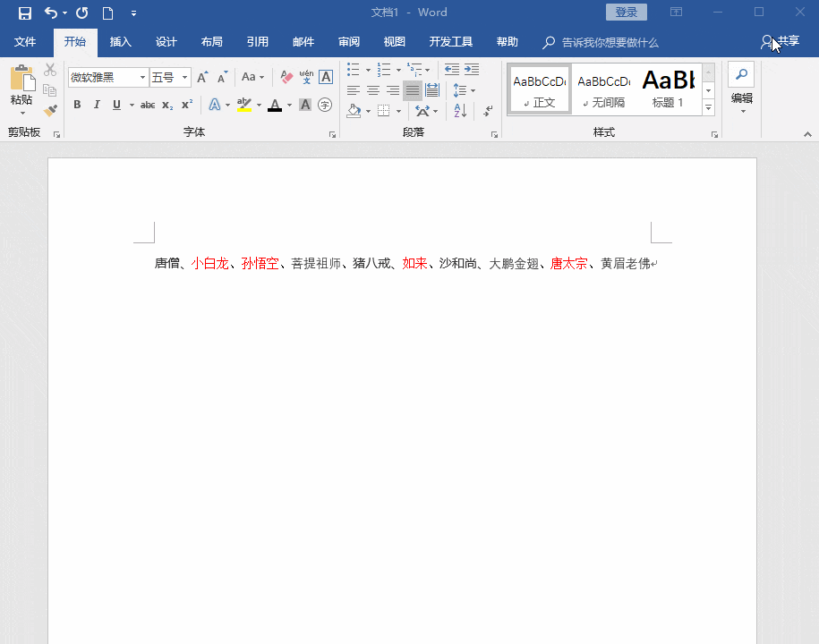Click the 共享 share button
Screen dimensions: 819x644
781,41
